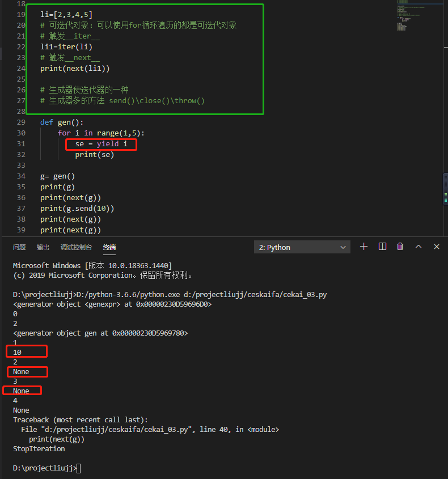This screenshot has height=479, width=448.
Task: Select the 终端 tab
Action: (109, 247)
